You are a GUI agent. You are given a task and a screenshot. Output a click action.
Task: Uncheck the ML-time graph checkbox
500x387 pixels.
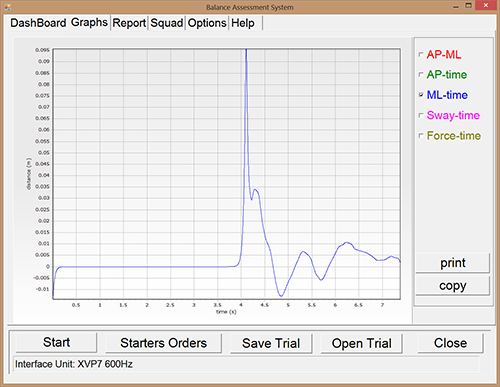[421, 95]
